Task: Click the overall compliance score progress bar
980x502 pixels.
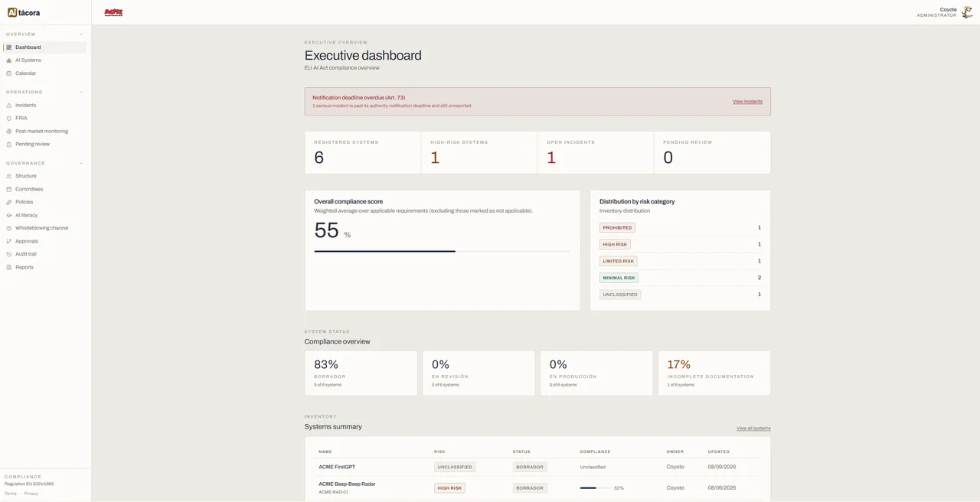Action: coord(442,251)
